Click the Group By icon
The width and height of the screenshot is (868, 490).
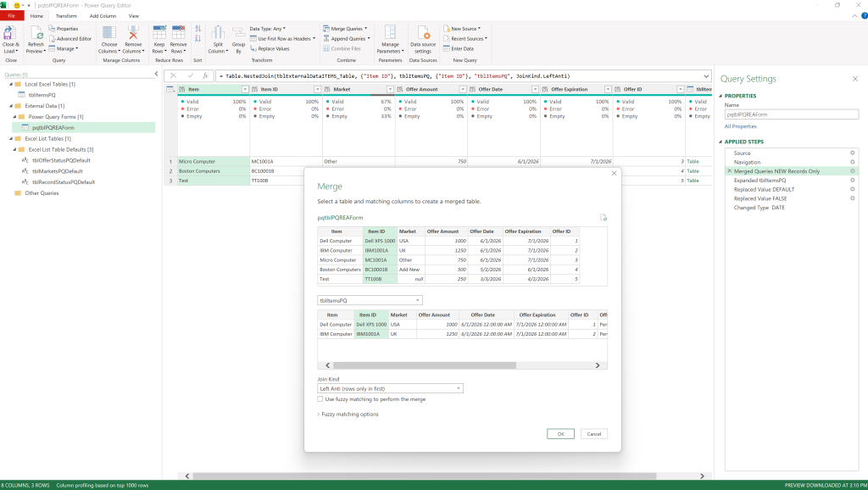click(x=238, y=33)
